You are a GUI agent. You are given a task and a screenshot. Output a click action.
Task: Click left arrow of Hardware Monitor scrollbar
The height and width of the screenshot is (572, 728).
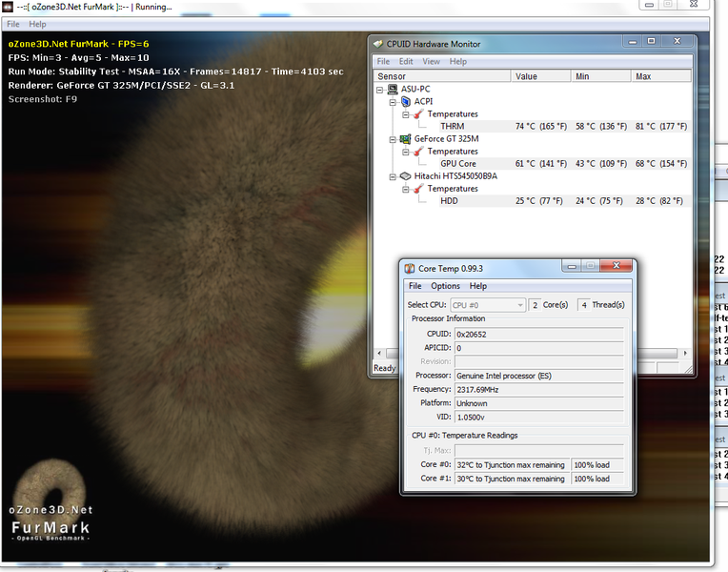click(379, 353)
